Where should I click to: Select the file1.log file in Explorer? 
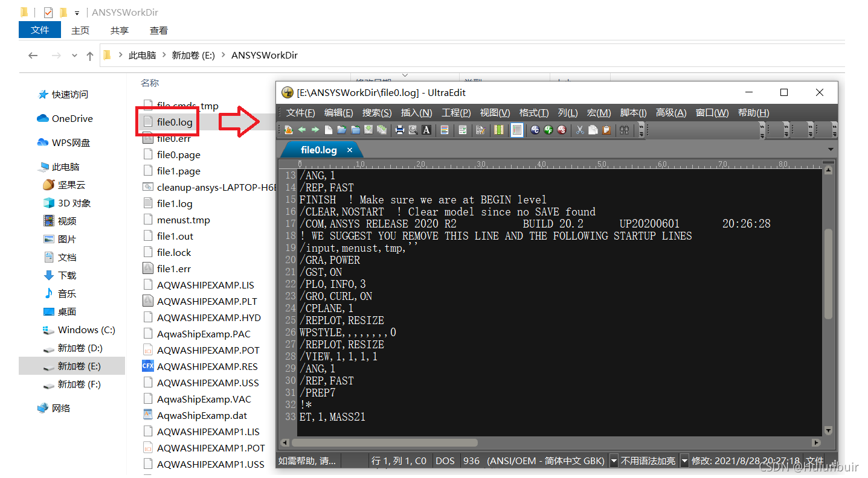coord(175,203)
